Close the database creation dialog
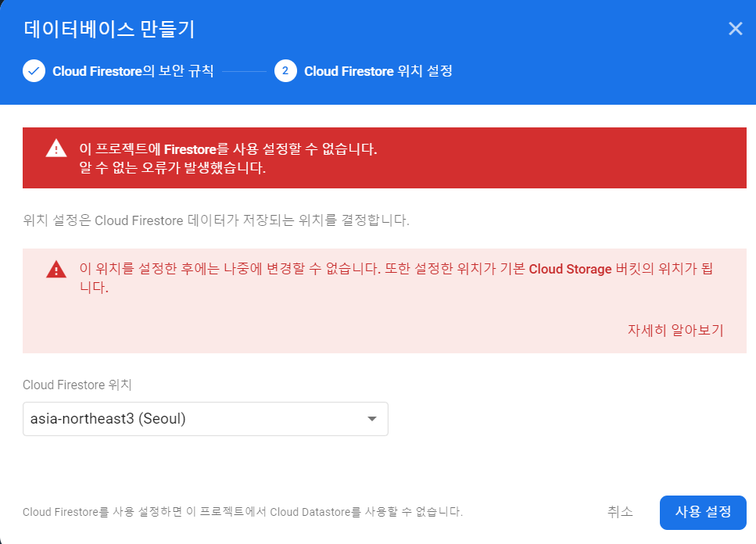Image resolution: width=756 pixels, height=544 pixels. [735, 29]
